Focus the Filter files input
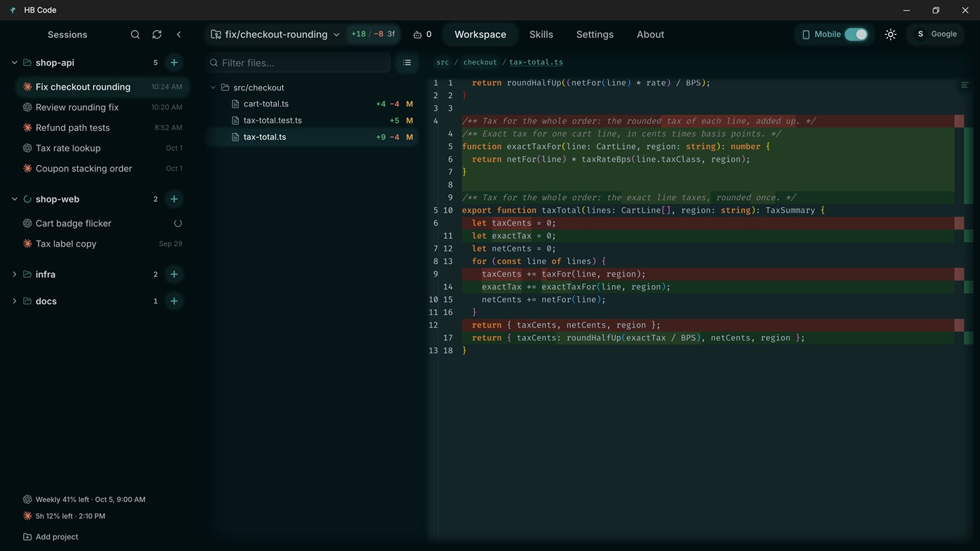Screen dimensions: 980x551 (298, 63)
